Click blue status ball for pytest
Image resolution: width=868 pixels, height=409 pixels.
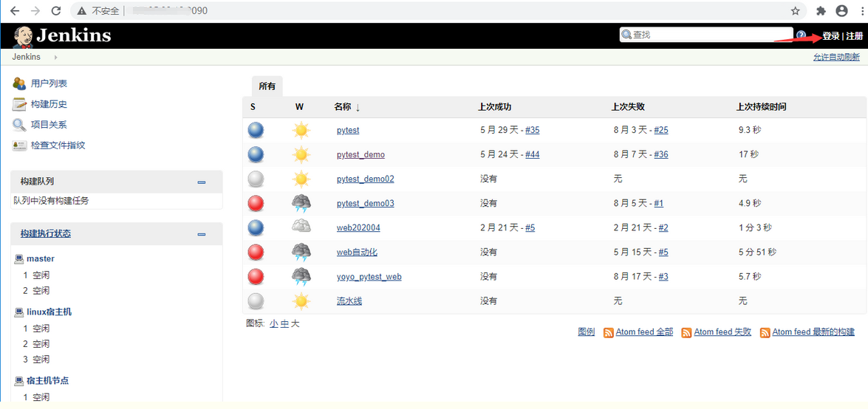[x=256, y=130]
